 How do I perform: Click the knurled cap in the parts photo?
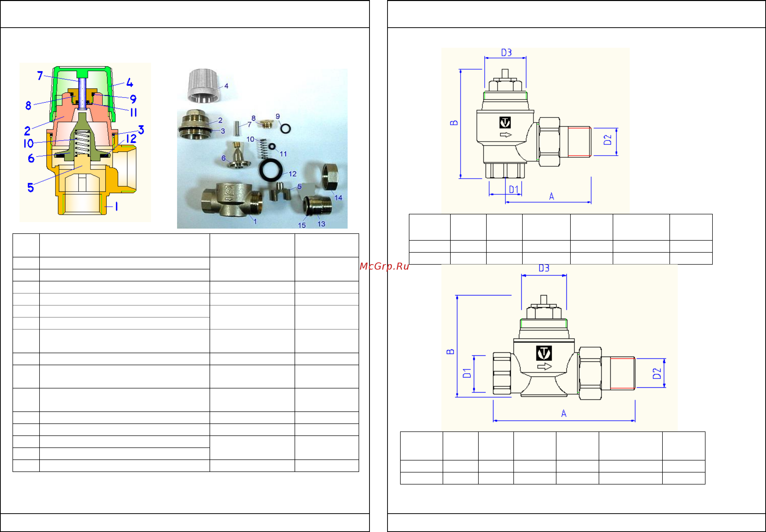(x=203, y=86)
